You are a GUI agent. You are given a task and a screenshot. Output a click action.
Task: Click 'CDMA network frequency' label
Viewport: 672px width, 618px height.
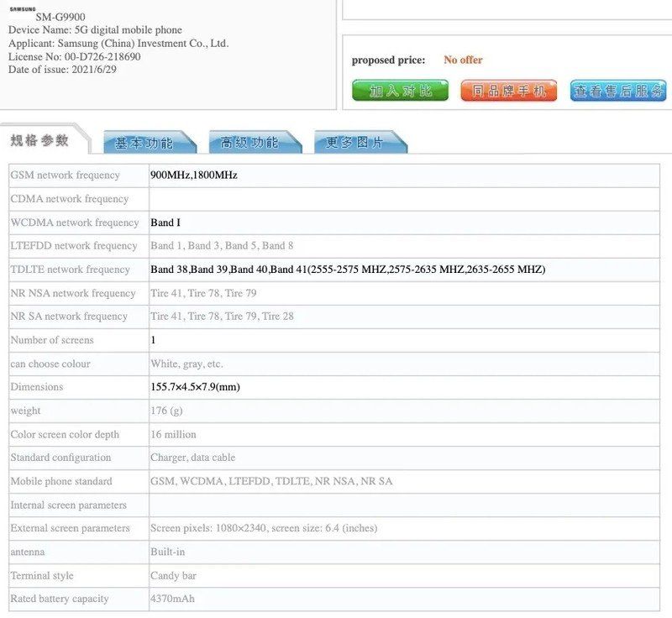click(70, 199)
